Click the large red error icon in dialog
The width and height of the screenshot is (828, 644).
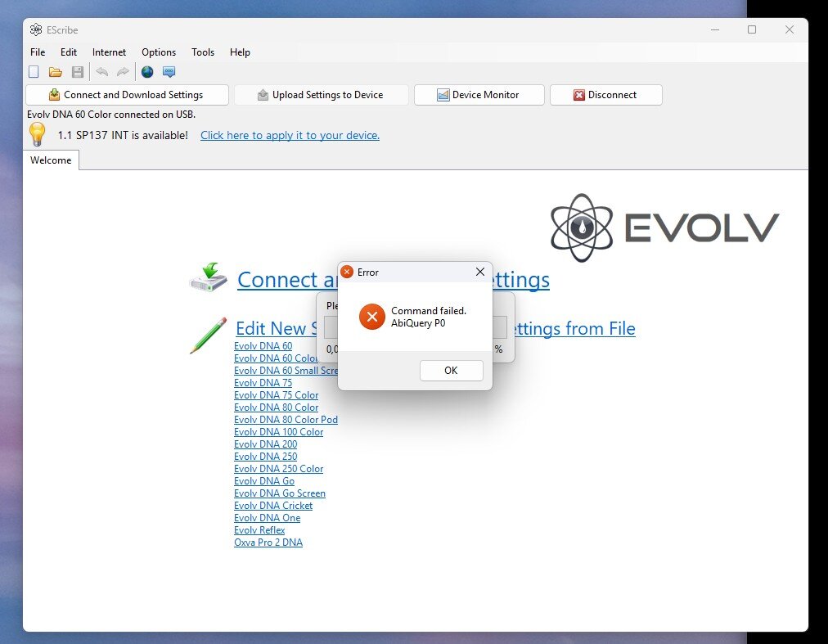click(x=372, y=317)
